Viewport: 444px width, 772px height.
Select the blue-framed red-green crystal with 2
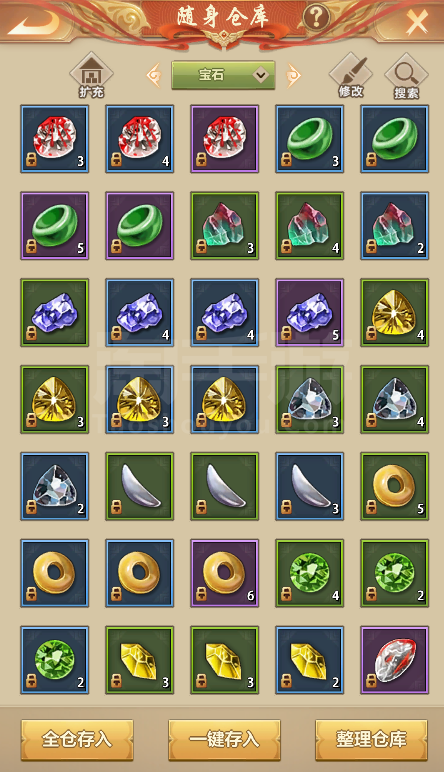395,225
